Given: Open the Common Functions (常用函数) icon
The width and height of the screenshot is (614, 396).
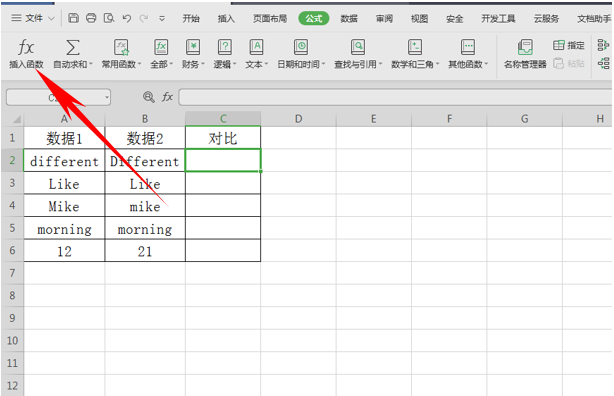Looking at the screenshot, I should (x=121, y=47).
